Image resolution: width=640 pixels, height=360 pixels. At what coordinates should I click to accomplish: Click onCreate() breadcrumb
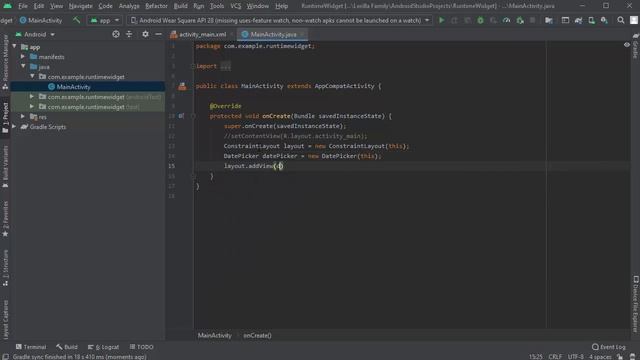(x=257, y=336)
